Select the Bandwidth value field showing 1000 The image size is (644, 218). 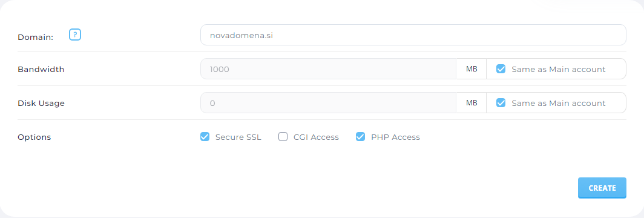[x=328, y=69]
